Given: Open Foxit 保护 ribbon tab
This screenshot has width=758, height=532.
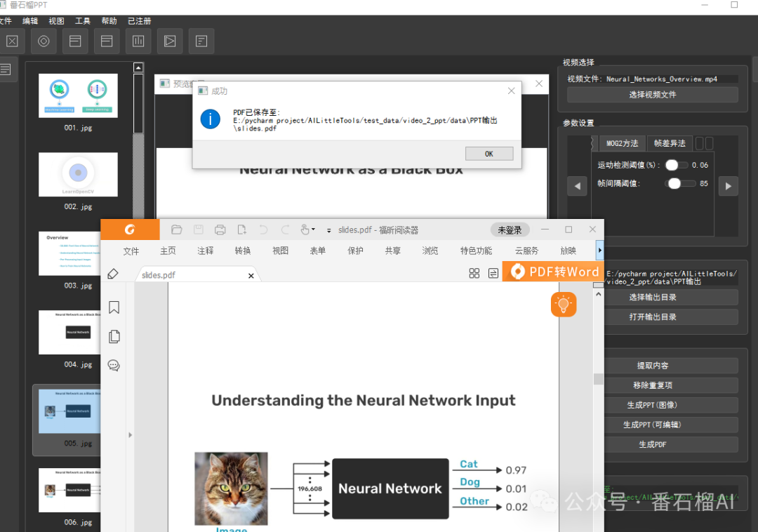Looking at the screenshot, I should point(355,251).
